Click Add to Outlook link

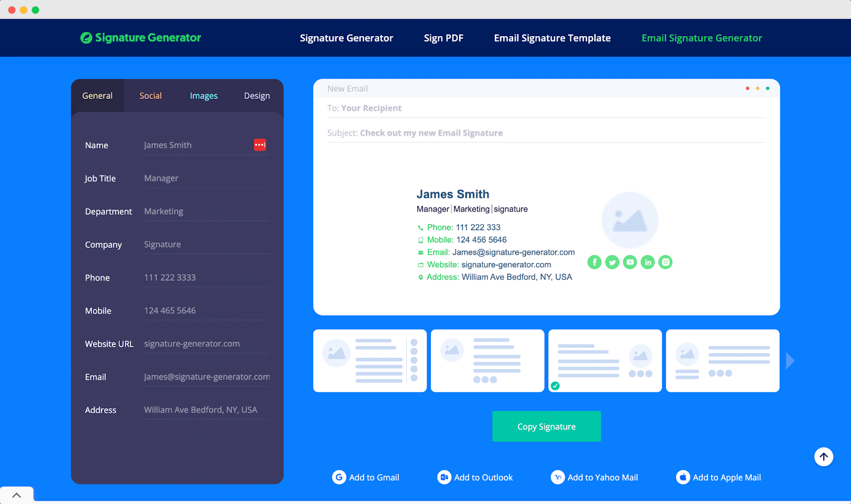click(475, 477)
